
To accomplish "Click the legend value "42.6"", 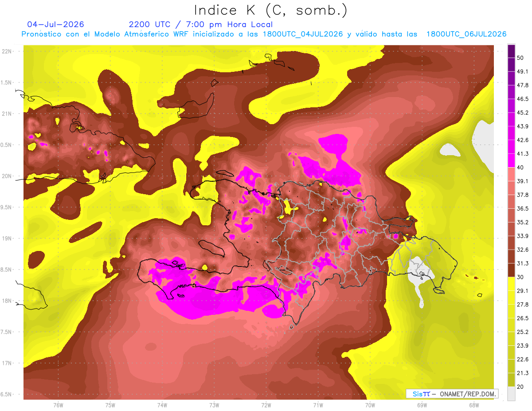I will click(x=523, y=140).
